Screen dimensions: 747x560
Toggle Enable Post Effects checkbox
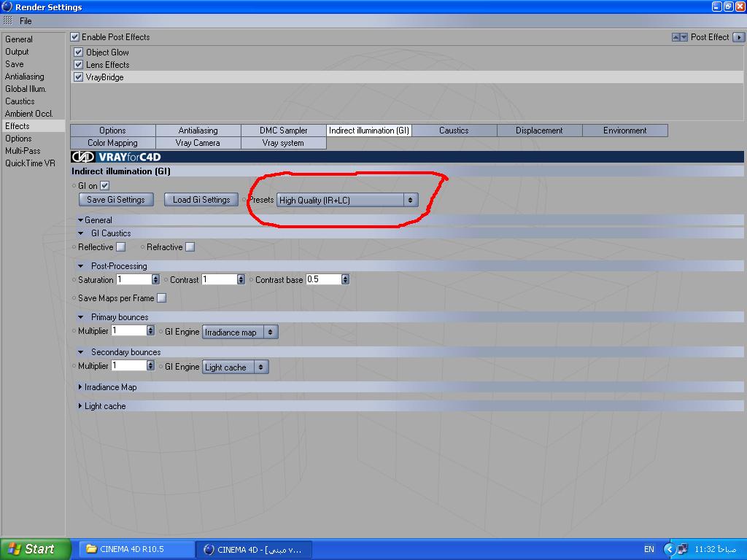pos(75,36)
